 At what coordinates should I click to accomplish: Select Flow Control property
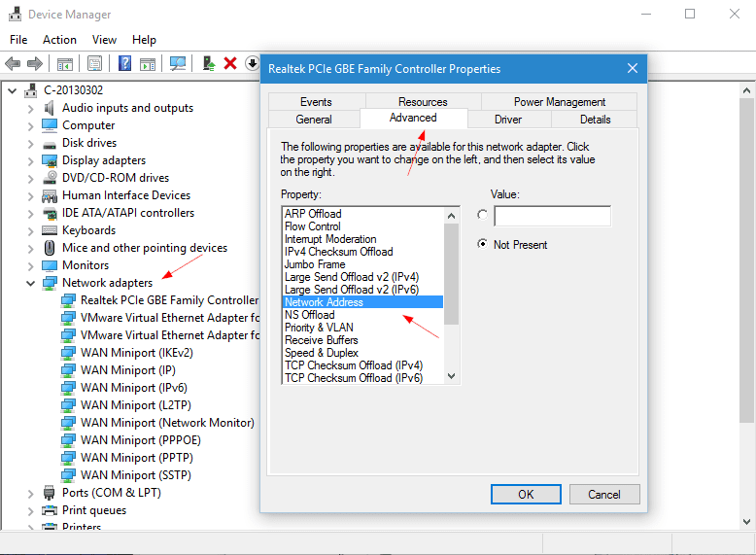tap(313, 226)
